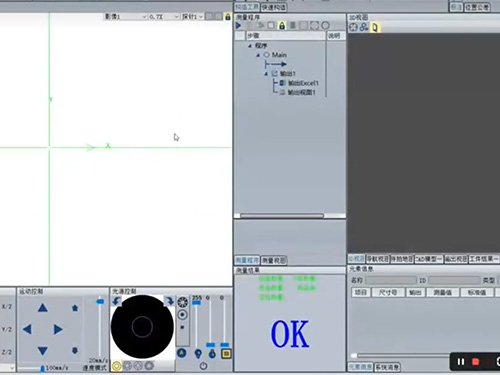Click the Z/2 button
This screenshot has height=375, width=500.
[7, 352]
